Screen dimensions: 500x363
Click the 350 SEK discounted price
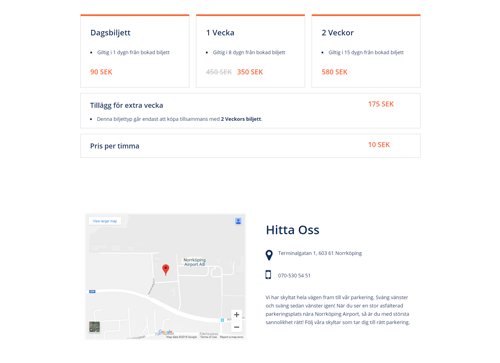(250, 72)
